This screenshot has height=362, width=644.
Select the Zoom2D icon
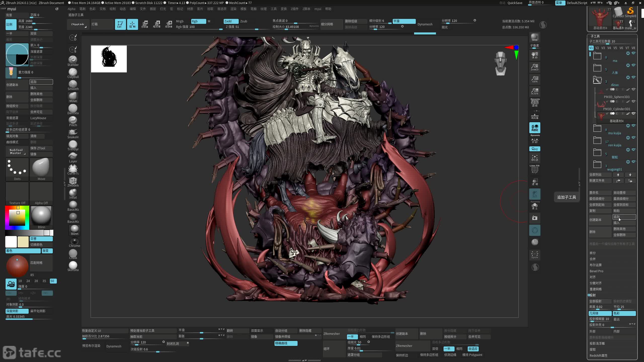coord(535,67)
